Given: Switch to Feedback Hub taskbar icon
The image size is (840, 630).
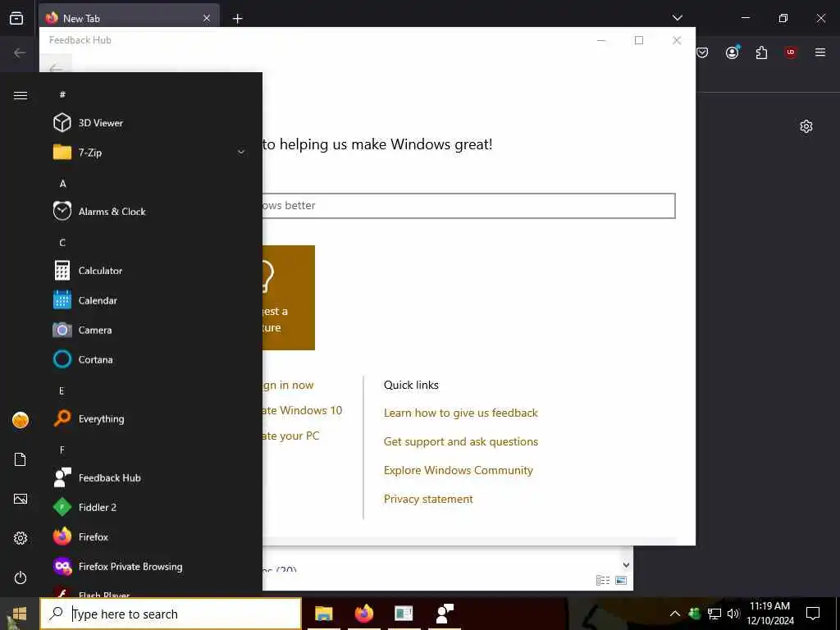Looking at the screenshot, I should tap(445, 614).
